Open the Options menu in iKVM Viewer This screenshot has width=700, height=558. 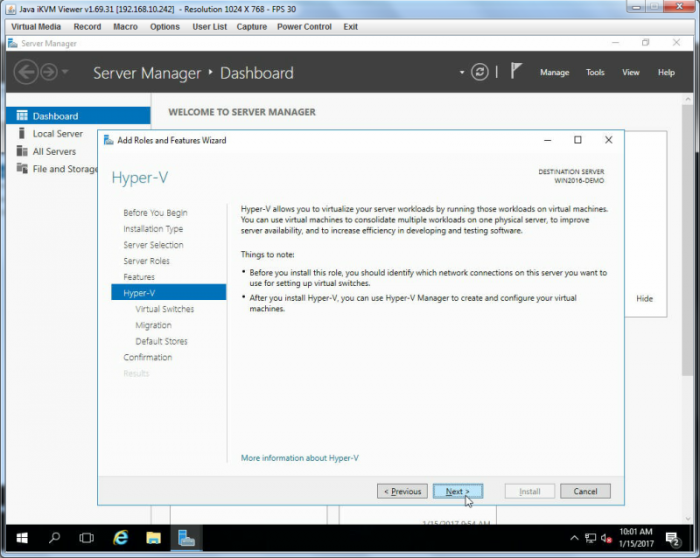tap(165, 27)
